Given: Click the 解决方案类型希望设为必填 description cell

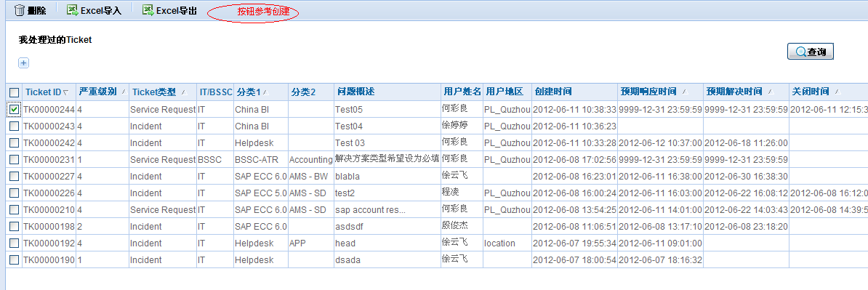Looking at the screenshot, I should (387, 159).
